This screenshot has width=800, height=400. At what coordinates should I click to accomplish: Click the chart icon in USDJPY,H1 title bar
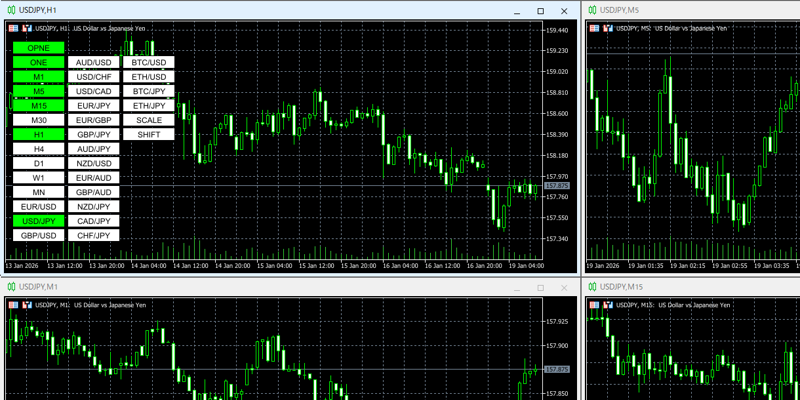pos(11,10)
